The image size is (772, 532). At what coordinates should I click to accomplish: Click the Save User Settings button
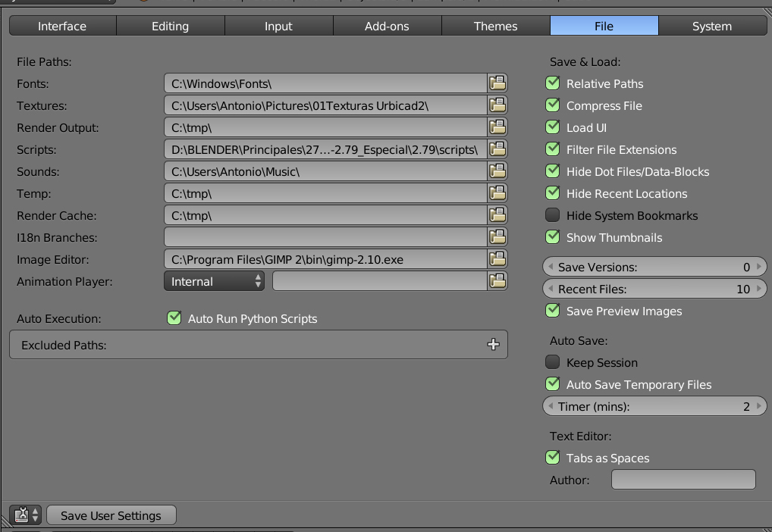[111, 515]
